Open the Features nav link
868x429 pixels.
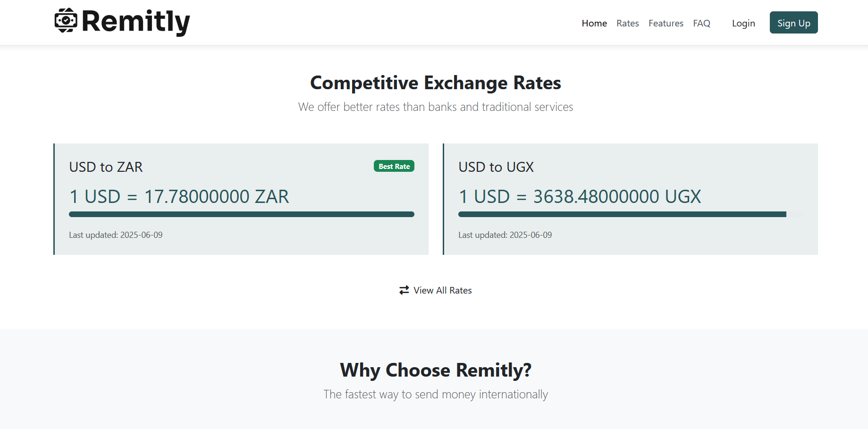pos(666,23)
